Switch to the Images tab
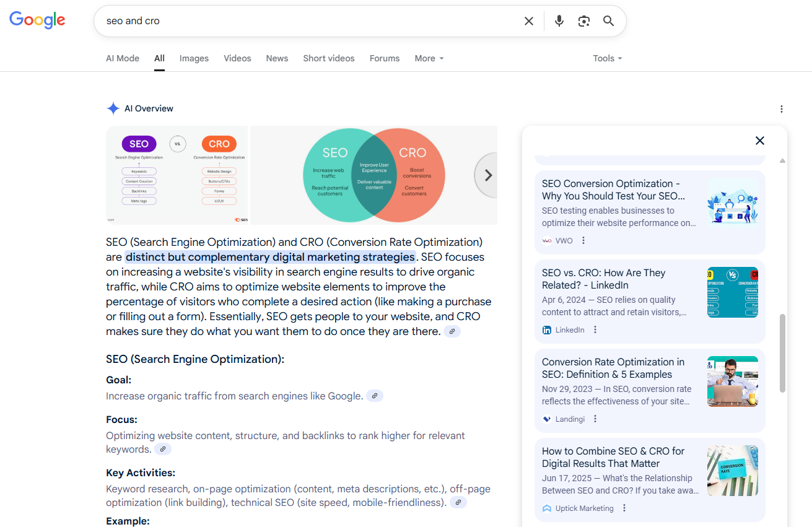 (x=194, y=58)
